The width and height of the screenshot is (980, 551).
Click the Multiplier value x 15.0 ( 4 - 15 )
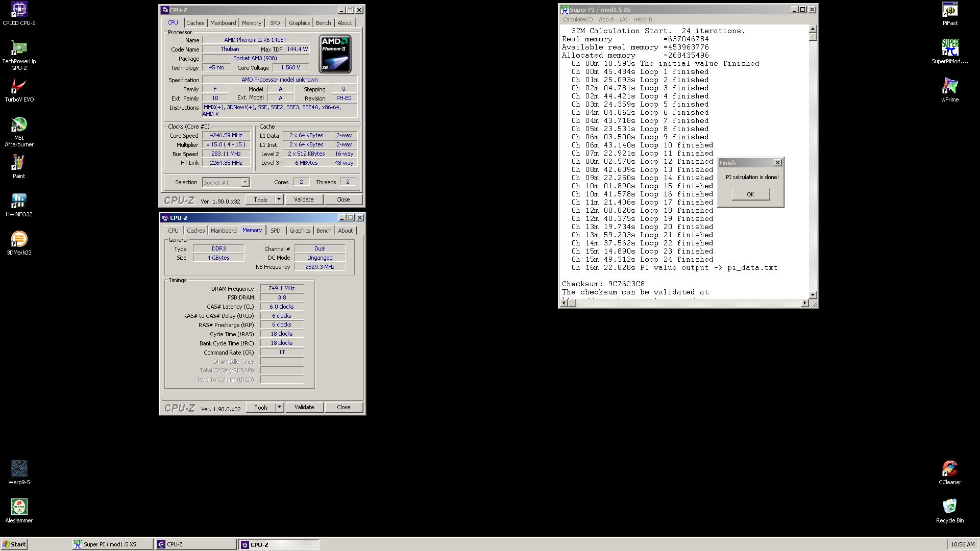(226, 145)
